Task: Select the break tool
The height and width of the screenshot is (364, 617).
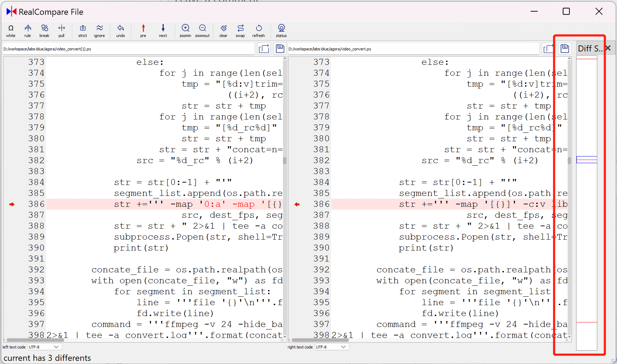Action: pyautogui.click(x=44, y=31)
